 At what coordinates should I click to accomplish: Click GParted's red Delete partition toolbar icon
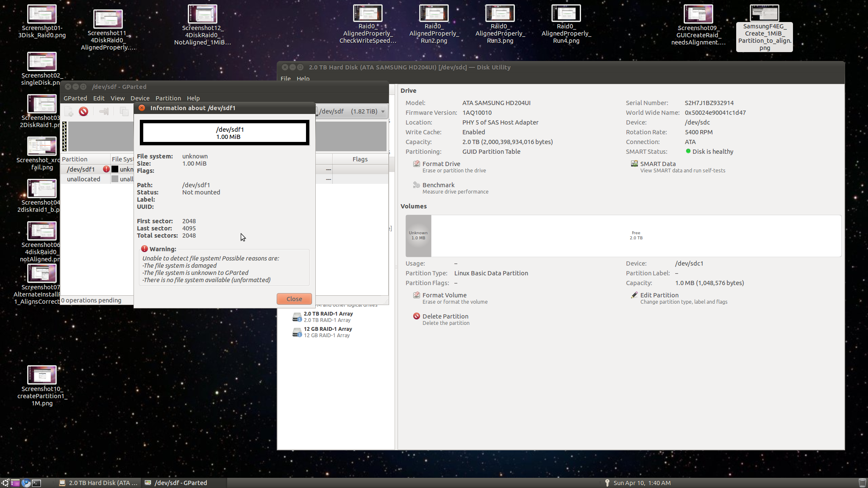[83, 111]
